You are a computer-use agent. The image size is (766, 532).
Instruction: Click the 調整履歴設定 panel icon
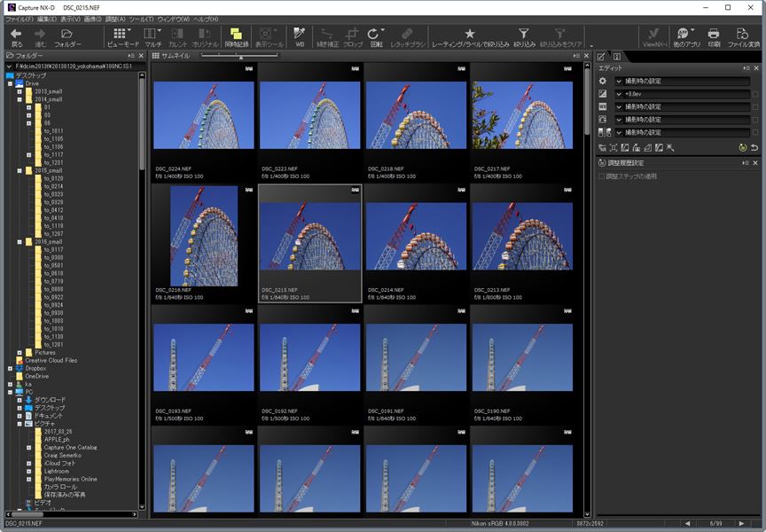(602, 162)
